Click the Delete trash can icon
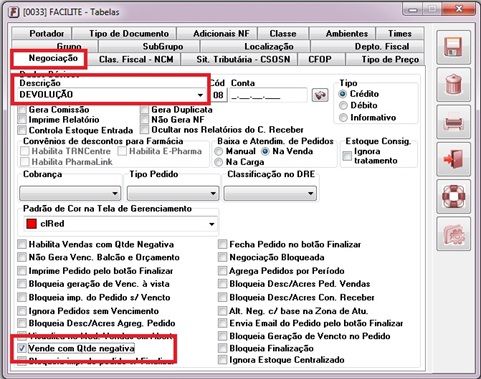 pos(453,84)
